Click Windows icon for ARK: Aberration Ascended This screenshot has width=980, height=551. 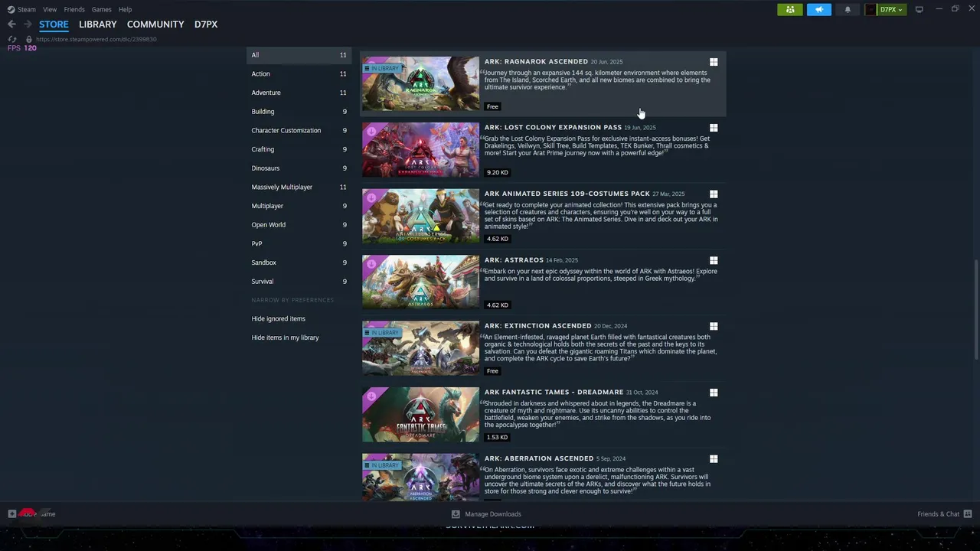(x=714, y=458)
